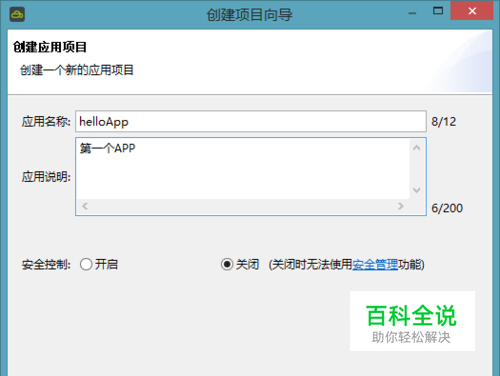This screenshot has width=500, height=376.
Task: Open the 安全管理 hyperlink
Action: point(375,265)
